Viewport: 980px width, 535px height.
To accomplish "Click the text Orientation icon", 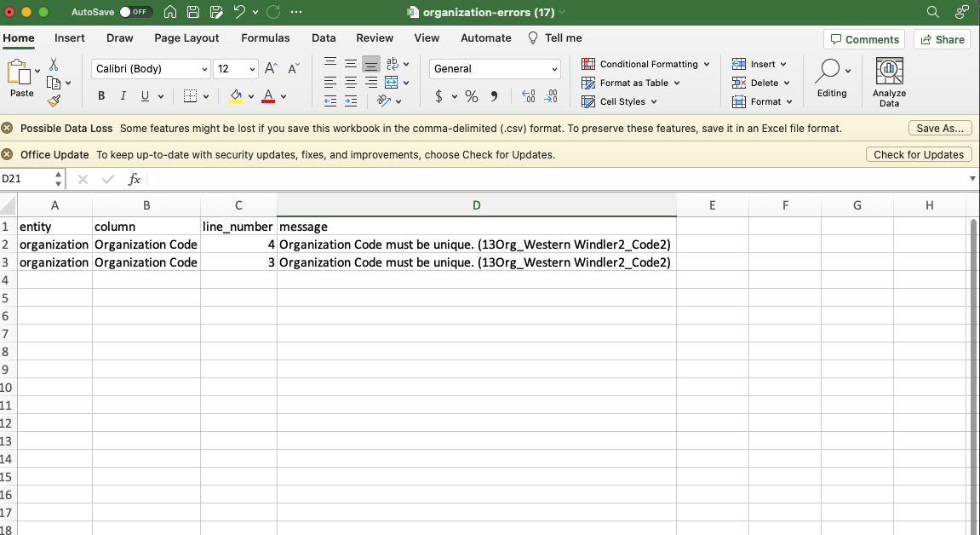I will (x=384, y=101).
